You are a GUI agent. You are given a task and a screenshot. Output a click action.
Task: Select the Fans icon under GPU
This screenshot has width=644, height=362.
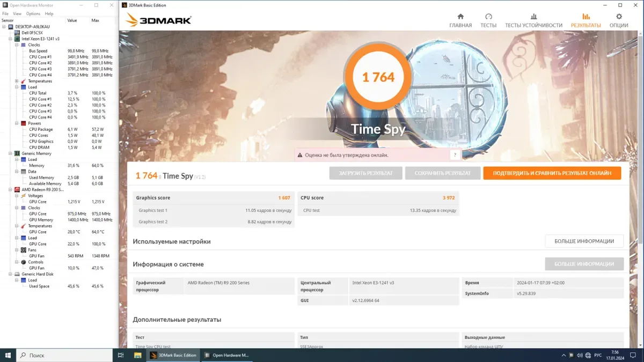(24, 250)
